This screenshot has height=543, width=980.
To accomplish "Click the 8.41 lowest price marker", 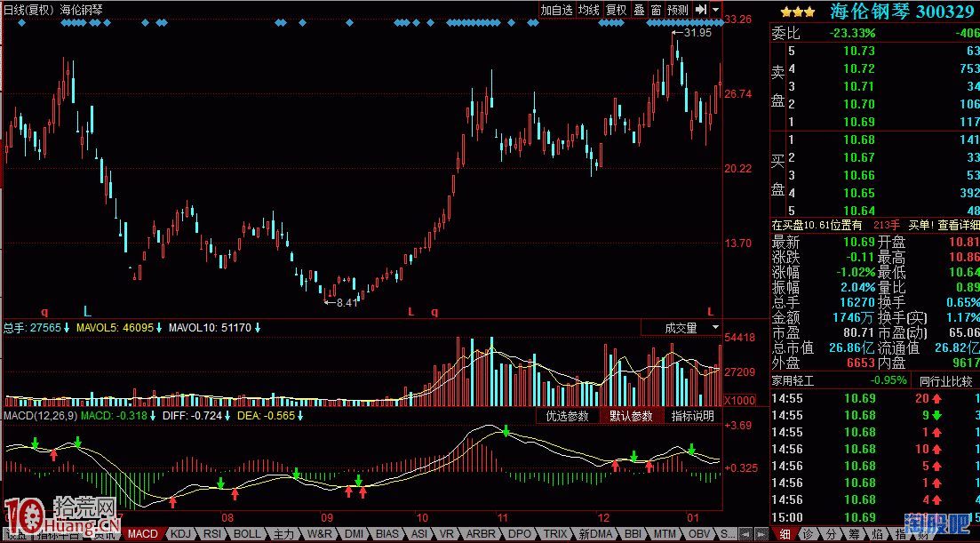I will click(341, 302).
